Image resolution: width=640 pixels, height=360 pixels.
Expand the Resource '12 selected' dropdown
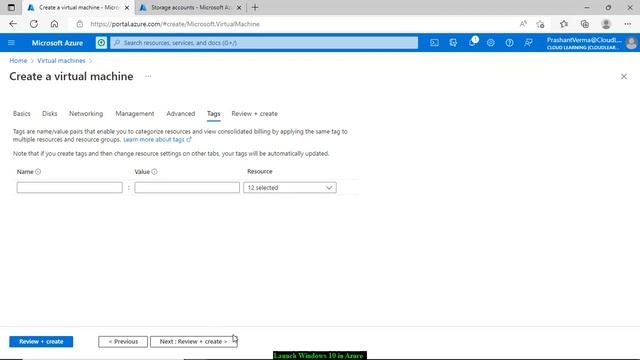[290, 188]
